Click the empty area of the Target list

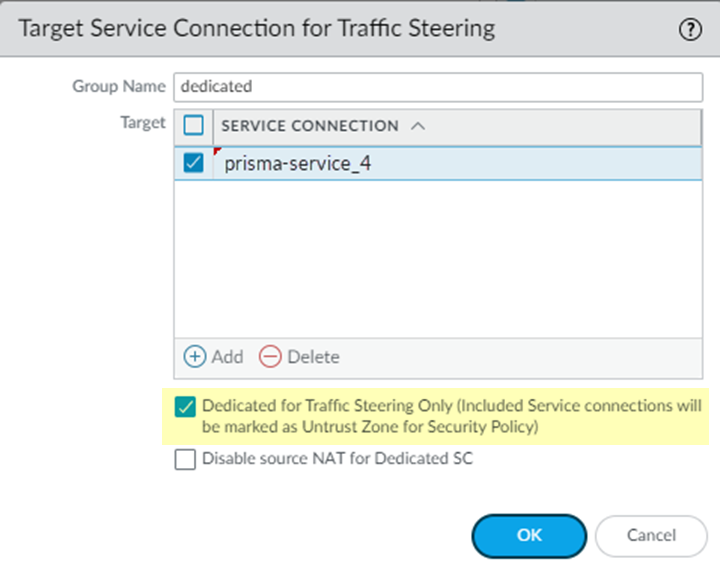(x=438, y=260)
